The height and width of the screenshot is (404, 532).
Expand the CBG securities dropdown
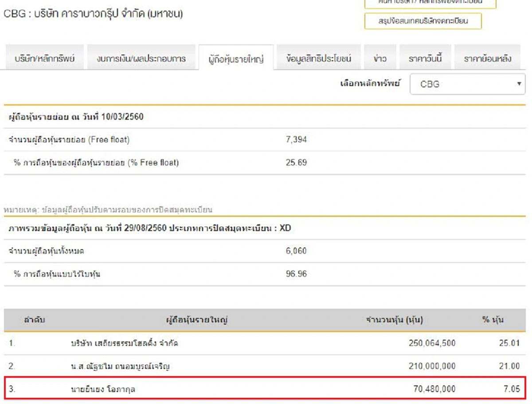pos(467,84)
